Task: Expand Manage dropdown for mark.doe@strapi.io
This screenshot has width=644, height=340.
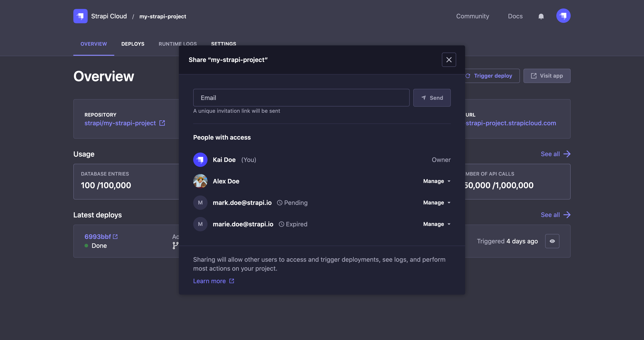Action: [436, 202]
